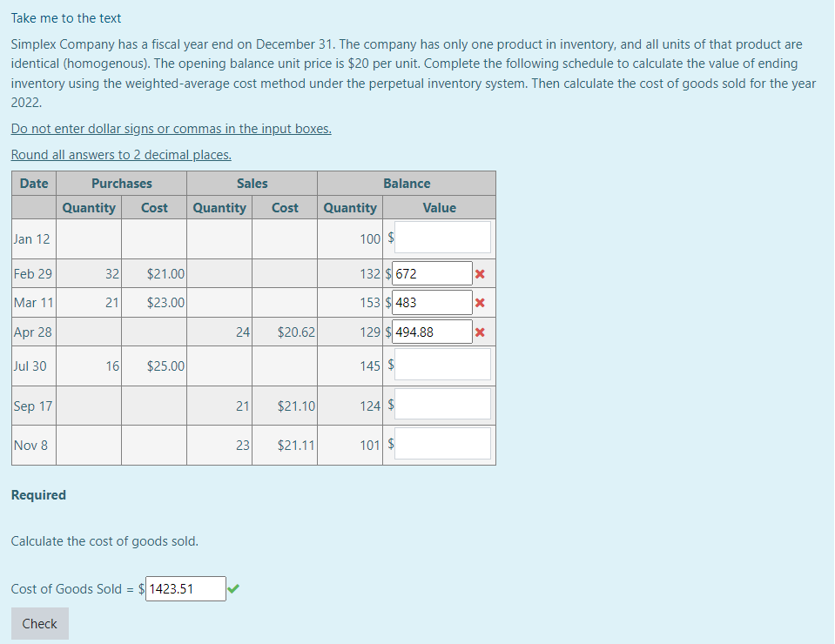Click the dollar sign in the Nov 8 row

(x=389, y=441)
